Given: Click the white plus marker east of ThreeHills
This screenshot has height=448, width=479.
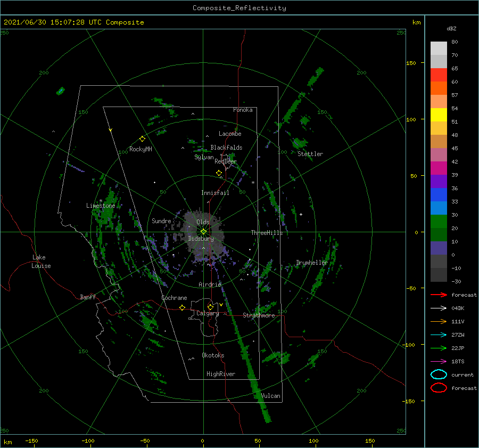Looking at the screenshot, I should coord(301,214).
